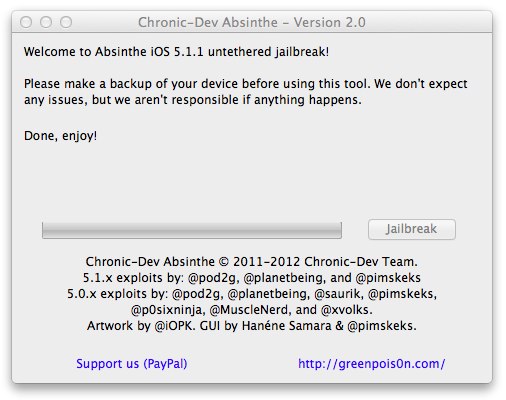The height and width of the screenshot is (400, 506).
Task: Click the 5.0.x exploits credit line
Action: [252, 294]
